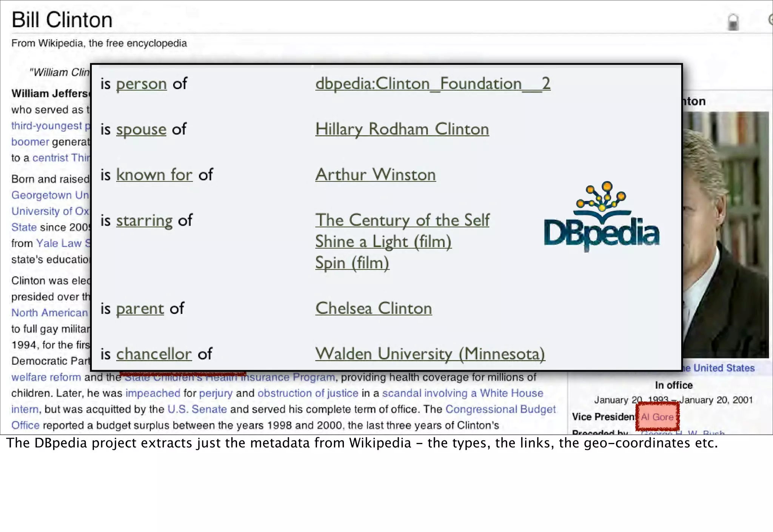Open the Hillary Rodham Clinton link

point(402,129)
